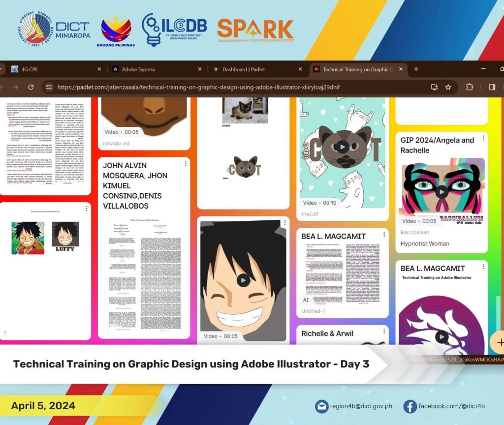Click the address bar URL field
The height and width of the screenshot is (425, 504).
pyautogui.click(x=197, y=87)
